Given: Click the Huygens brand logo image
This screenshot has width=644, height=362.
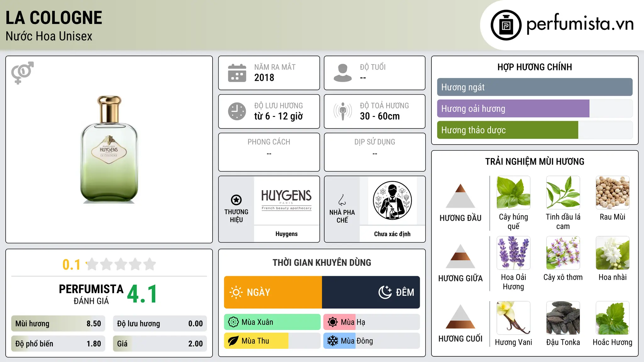Looking at the screenshot, I should click(286, 200).
